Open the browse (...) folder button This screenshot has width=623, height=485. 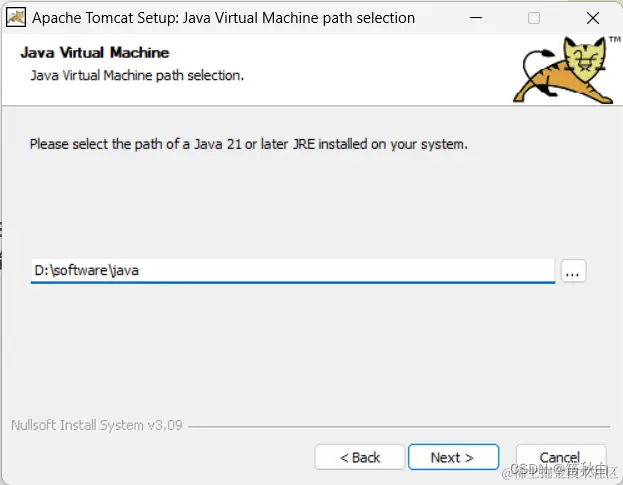pyautogui.click(x=573, y=271)
